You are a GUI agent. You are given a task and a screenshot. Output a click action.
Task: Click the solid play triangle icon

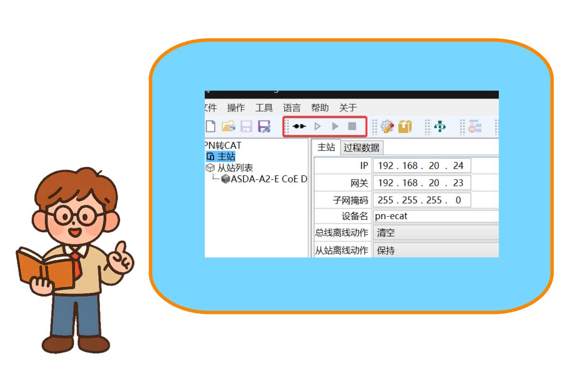335,127
